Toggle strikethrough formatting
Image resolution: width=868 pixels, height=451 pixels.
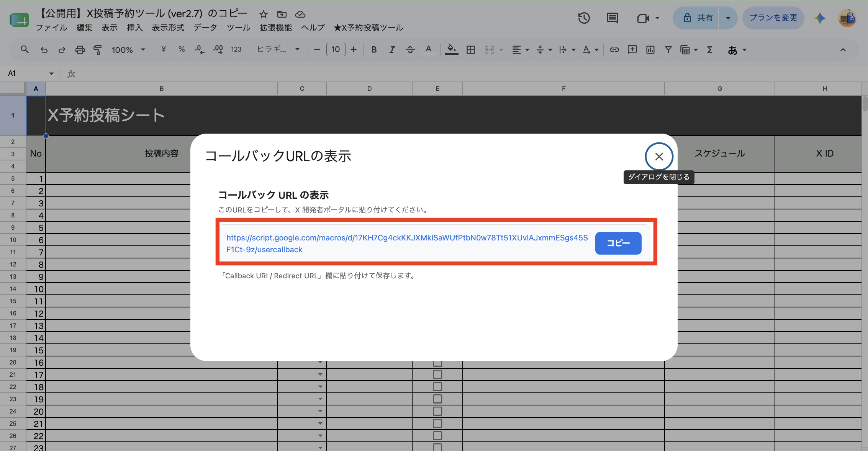410,50
